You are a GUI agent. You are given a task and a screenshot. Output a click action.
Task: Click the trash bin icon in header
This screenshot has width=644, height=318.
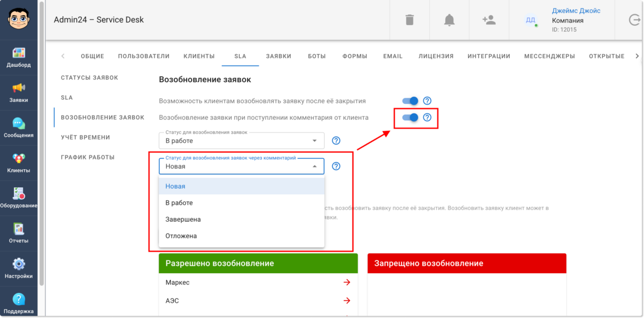(410, 20)
